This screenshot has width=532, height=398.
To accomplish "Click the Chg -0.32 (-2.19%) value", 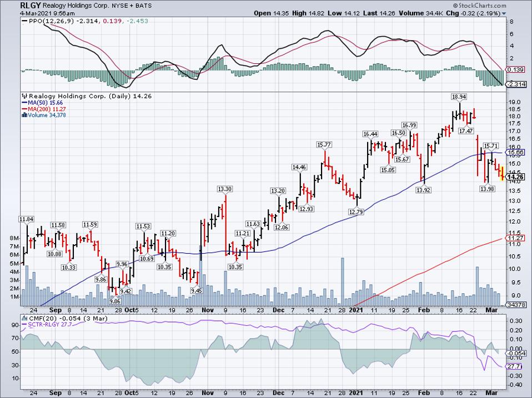I will [473, 13].
